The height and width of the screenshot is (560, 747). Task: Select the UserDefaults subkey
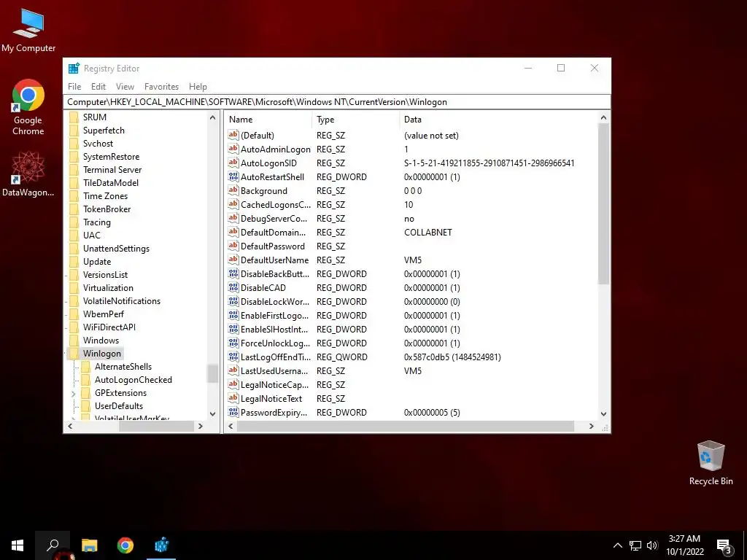coord(119,405)
